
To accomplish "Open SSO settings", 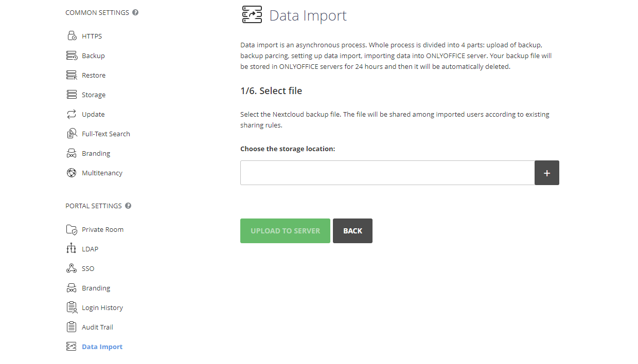I will point(88,268).
